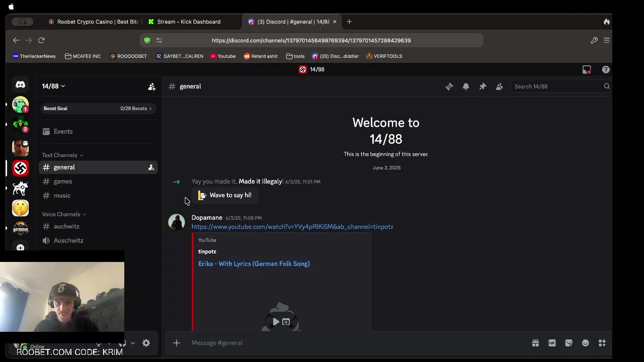
Task: Click the browser forward arrow
Action: (x=29, y=40)
